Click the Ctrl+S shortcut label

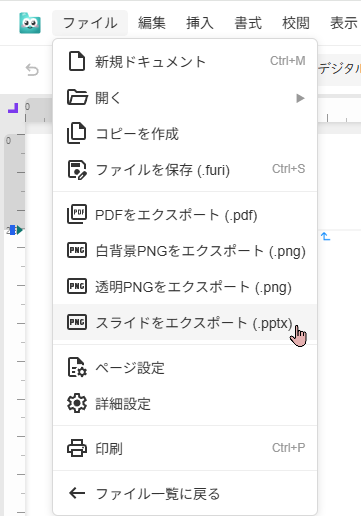(289, 169)
